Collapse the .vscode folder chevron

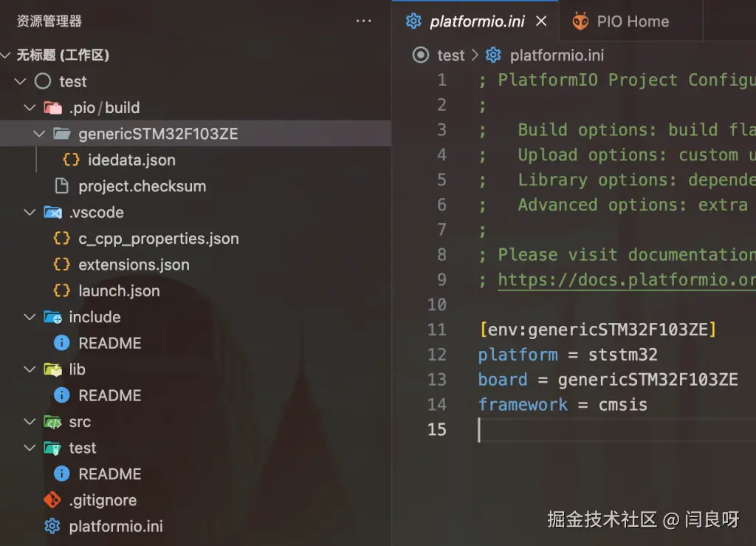coord(30,212)
